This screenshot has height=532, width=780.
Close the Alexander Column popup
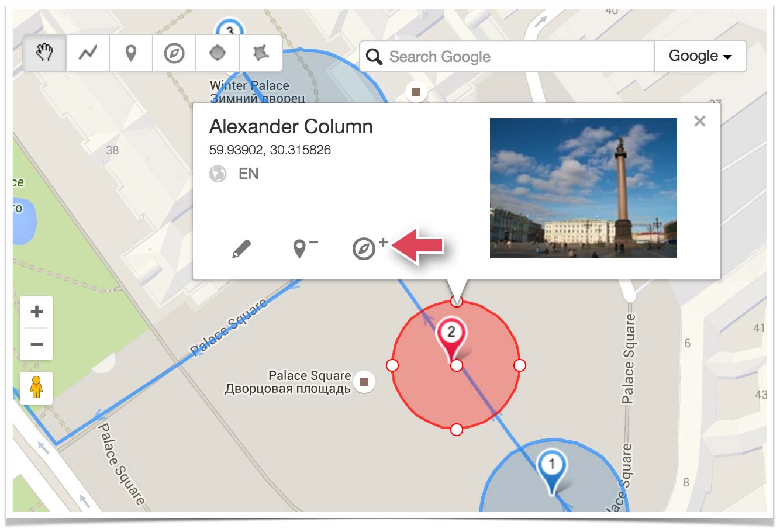click(699, 121)
